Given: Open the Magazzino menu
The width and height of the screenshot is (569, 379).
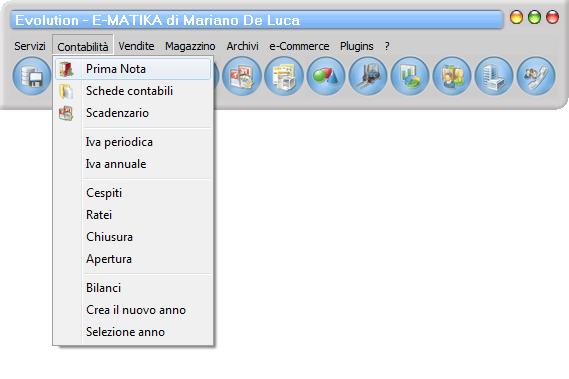Looking at the screenshot, I should tap(190, 46).
